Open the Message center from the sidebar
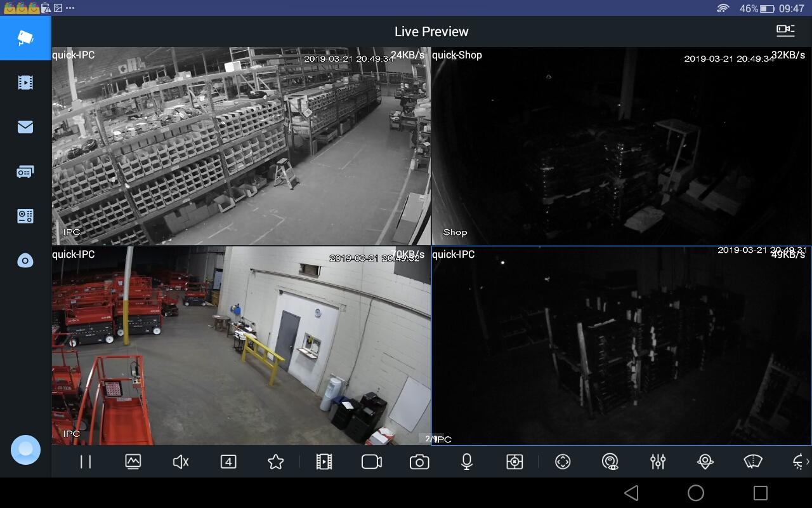Screen dimensions: 812x508 [25, 126]
